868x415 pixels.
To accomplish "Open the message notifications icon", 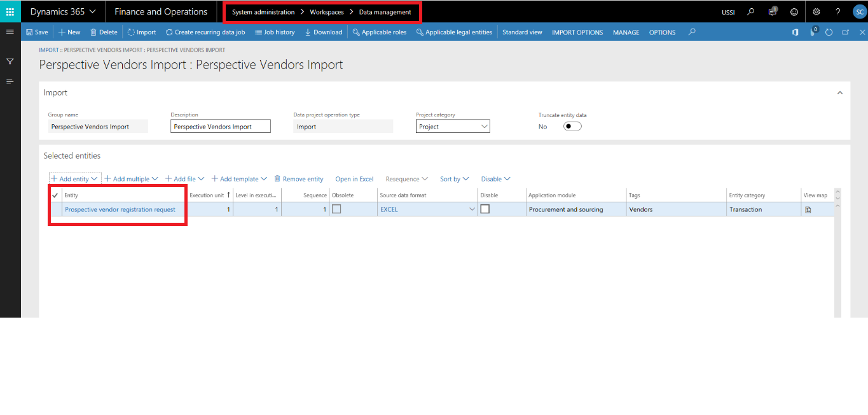I will click(772, 11).
